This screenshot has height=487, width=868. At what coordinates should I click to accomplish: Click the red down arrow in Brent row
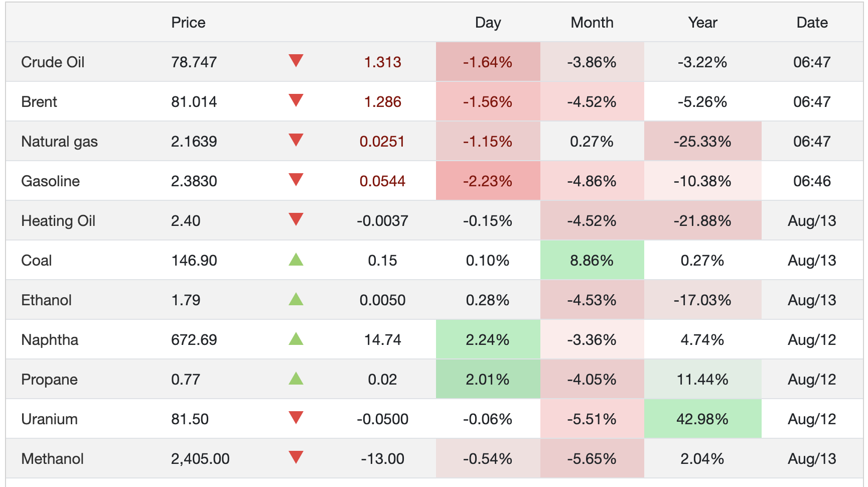[x=296, y=100]
